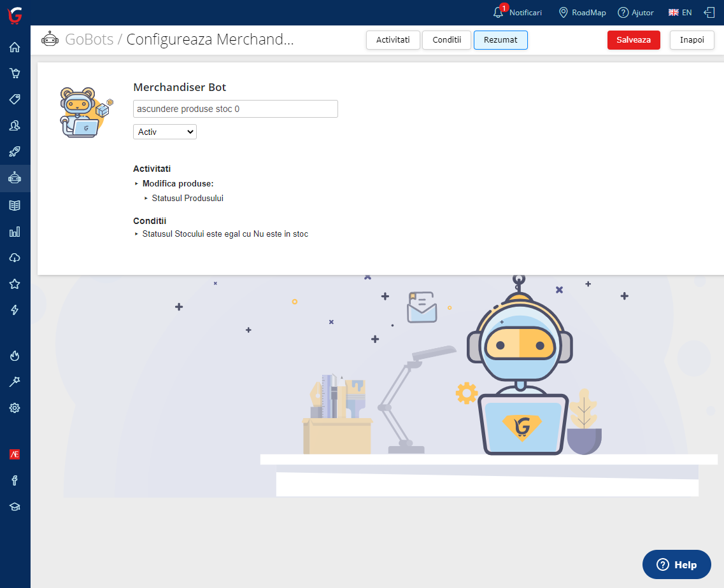Open the bar chart reports icon

point(15,232)
